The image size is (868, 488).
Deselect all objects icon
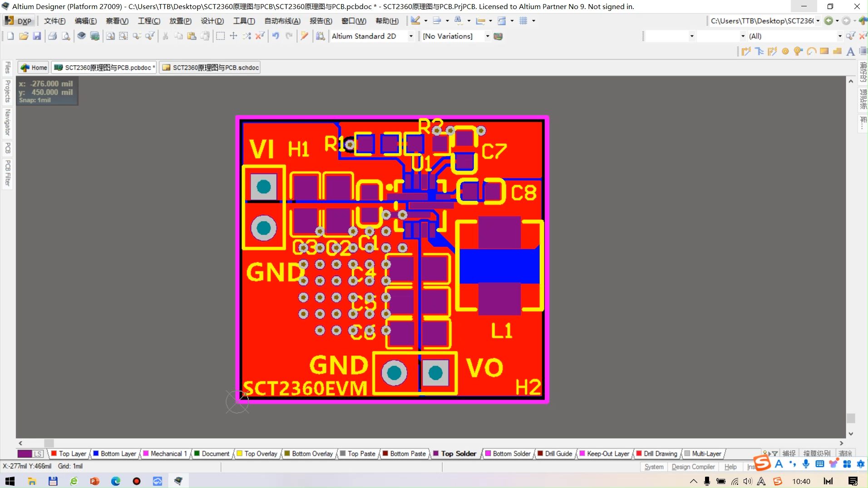click(x=247, y=36)
